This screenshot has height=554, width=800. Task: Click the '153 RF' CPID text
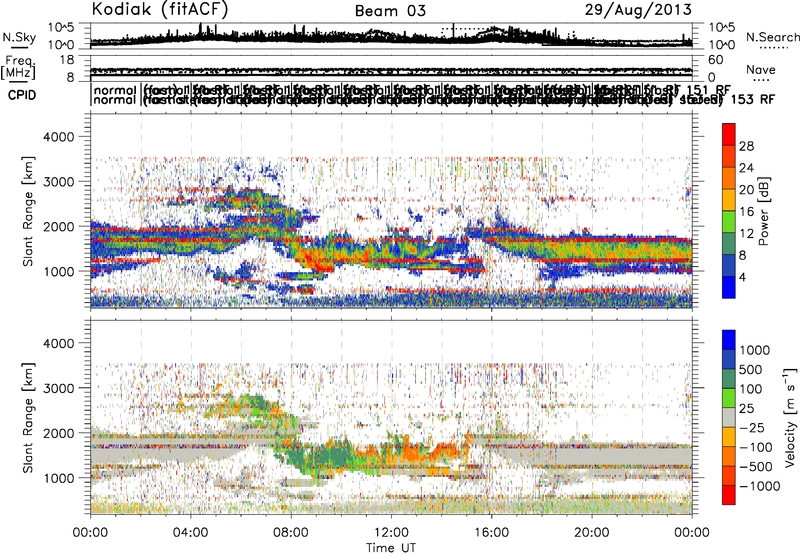click(753, 99)
